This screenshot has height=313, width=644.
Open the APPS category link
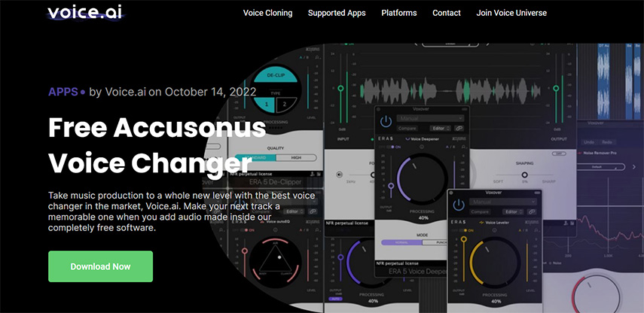coord(63,92)
